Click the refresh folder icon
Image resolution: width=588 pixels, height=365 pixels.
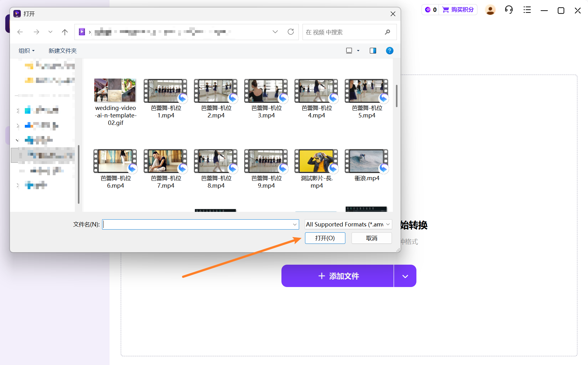pos(291,32)
